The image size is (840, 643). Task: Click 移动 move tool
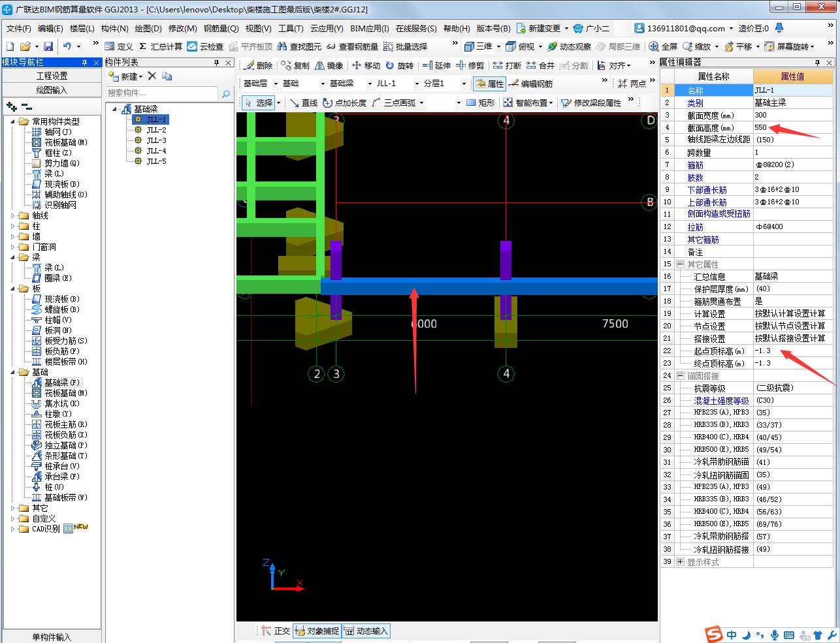(x=366, y=65)
